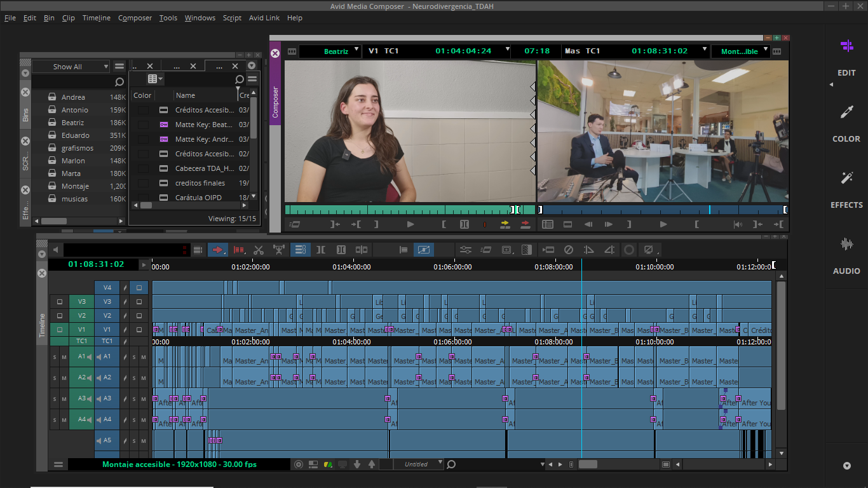Open the record timecode display dropdown
The height and width of the screenshot is (488, 868).
coord(704,50)
